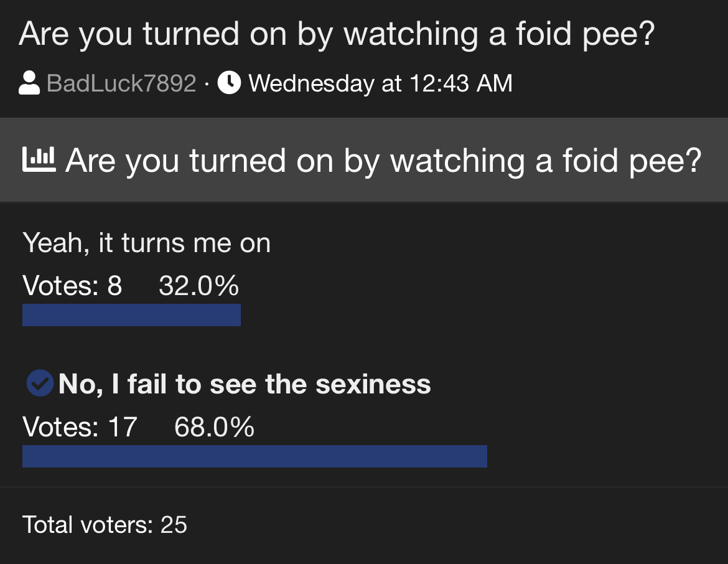This screenshot has width=728, height=564.
Task: Click the 32.0% percentage label
Action: click(198, 286)
